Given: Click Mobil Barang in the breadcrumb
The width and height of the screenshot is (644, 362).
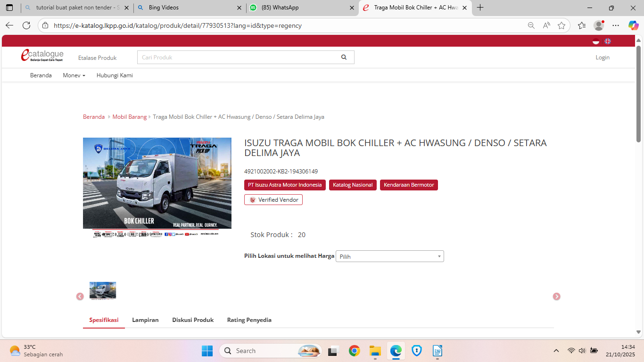Looking at the screenshot, I should click(130, 117).
